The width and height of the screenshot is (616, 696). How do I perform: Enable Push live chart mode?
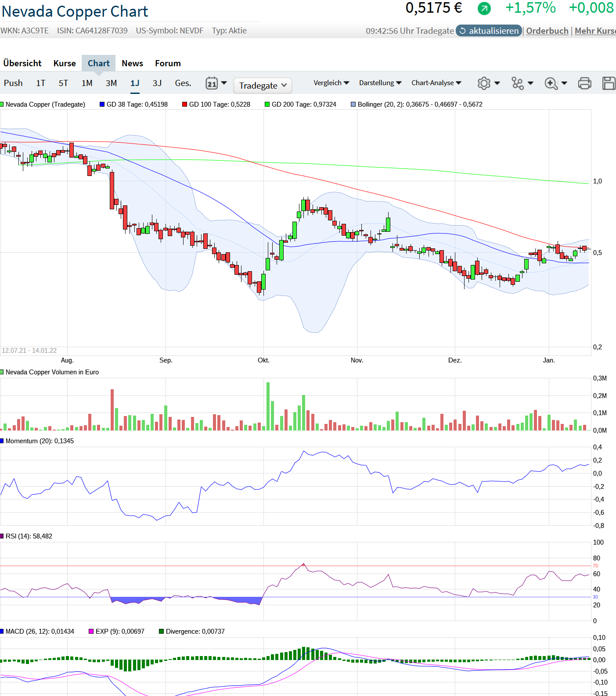pyautogui.click(x=13, y=83)
